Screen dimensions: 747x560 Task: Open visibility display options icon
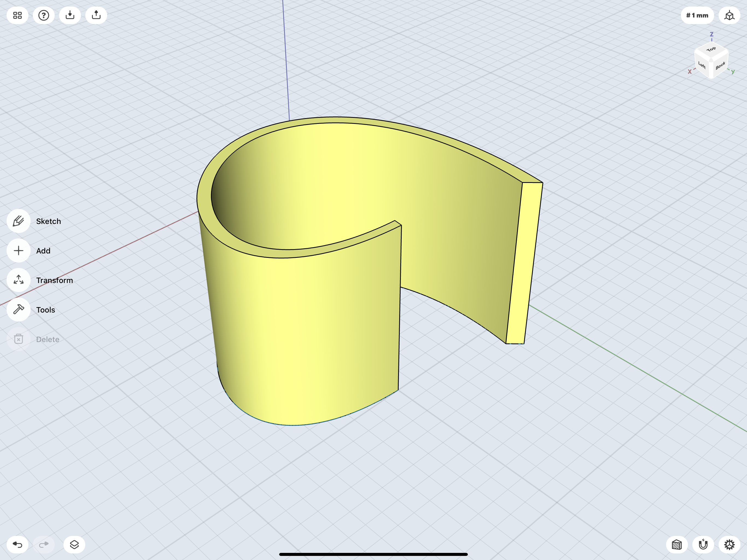click(677, 544)
